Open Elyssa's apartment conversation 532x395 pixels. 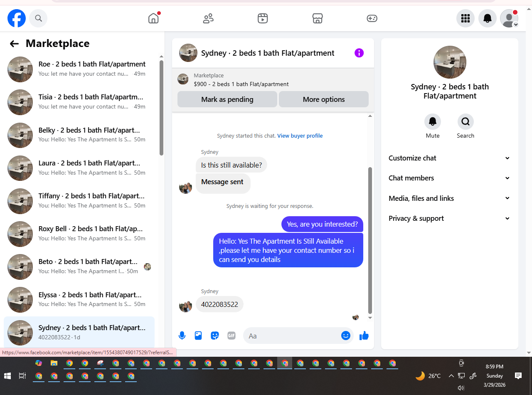tap(79, 300)
